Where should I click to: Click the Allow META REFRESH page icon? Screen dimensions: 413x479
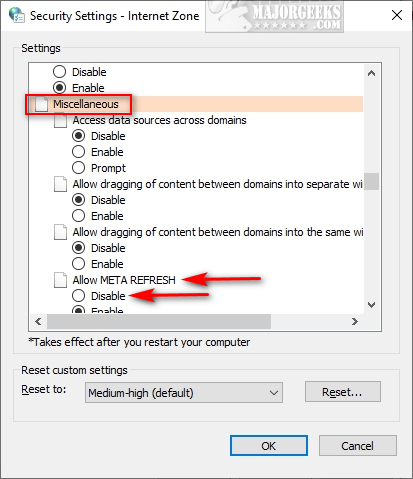60,280
